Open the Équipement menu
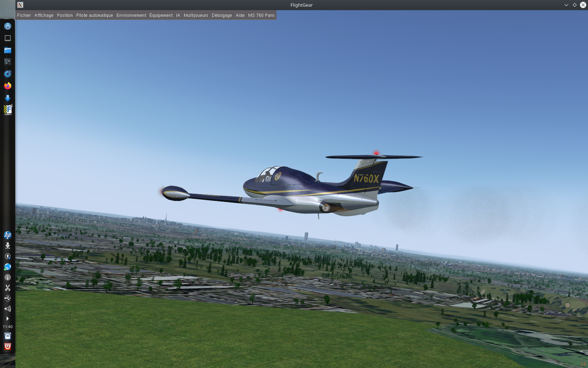Screen dimensions: 588x368 161,15
